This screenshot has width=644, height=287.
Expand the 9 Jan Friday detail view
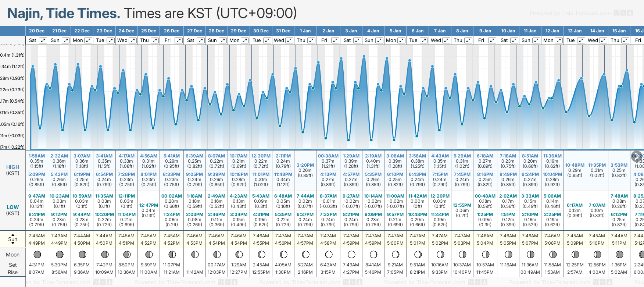pos(492,40)
